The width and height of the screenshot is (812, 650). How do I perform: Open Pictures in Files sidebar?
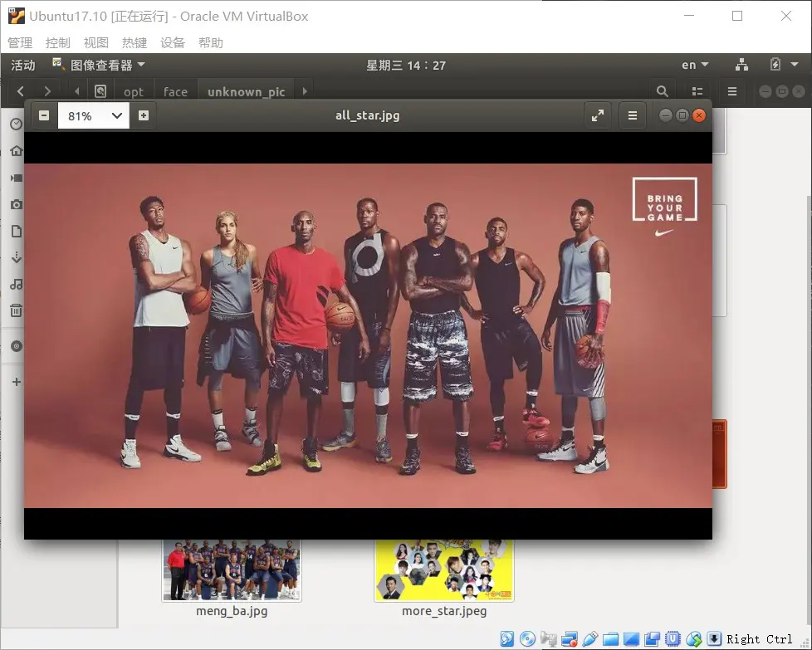pyautogui.click(x=16, y=204)
